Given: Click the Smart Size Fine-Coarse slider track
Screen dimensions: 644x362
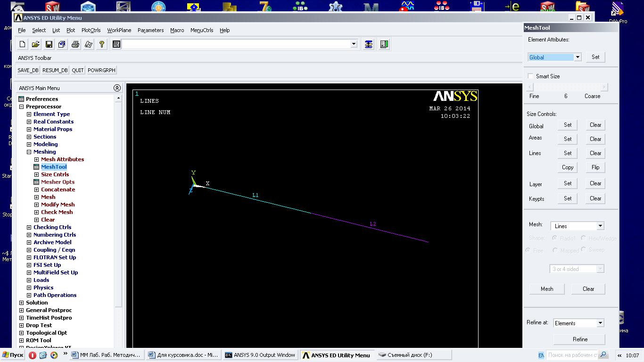Looking at the screenshot, I should (567, 87).
